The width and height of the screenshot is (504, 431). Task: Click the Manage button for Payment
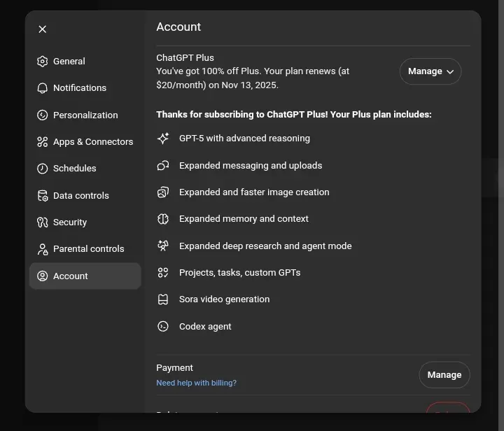point(444,375)
